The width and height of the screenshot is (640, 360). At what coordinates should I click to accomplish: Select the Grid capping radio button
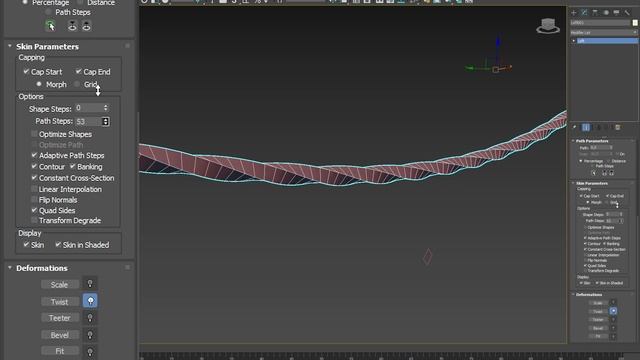(77, 84)
